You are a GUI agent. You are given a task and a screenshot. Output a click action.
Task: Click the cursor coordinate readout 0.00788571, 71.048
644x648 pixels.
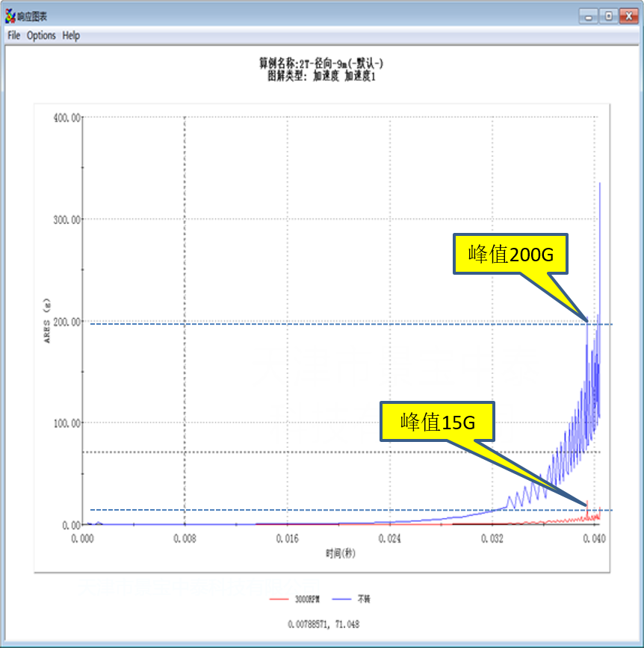click(x=322, y=623)
